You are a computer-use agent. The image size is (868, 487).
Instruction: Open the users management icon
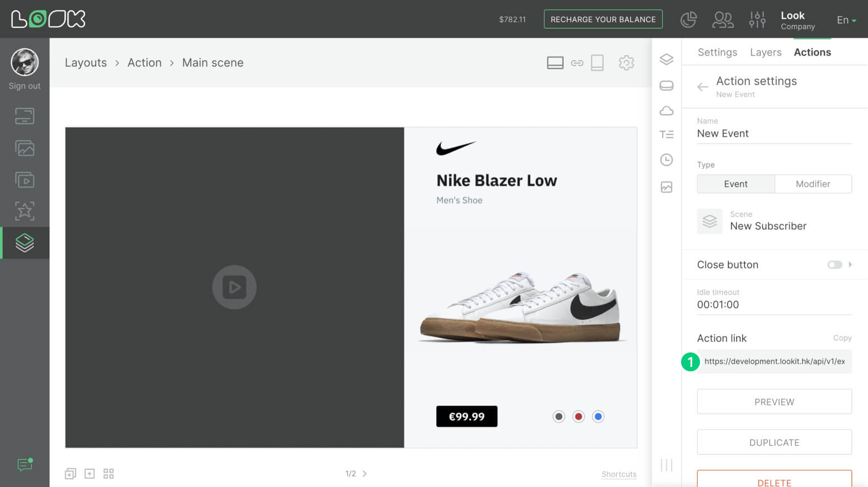[x=723, y=19]
